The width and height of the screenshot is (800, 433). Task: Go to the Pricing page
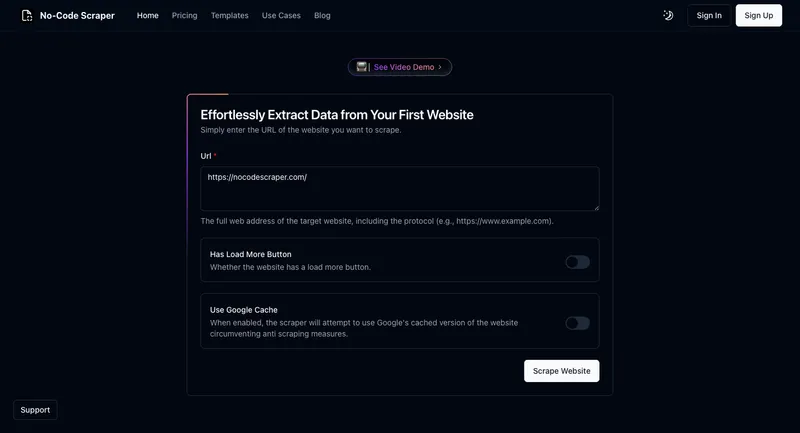[184, 15]
